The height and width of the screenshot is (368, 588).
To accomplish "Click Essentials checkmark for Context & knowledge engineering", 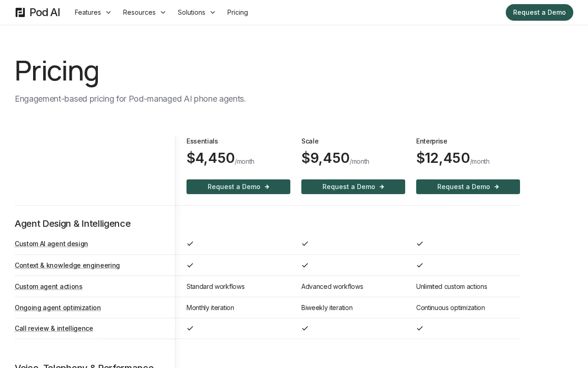I will pyautogui.click(x=190, y=265).
